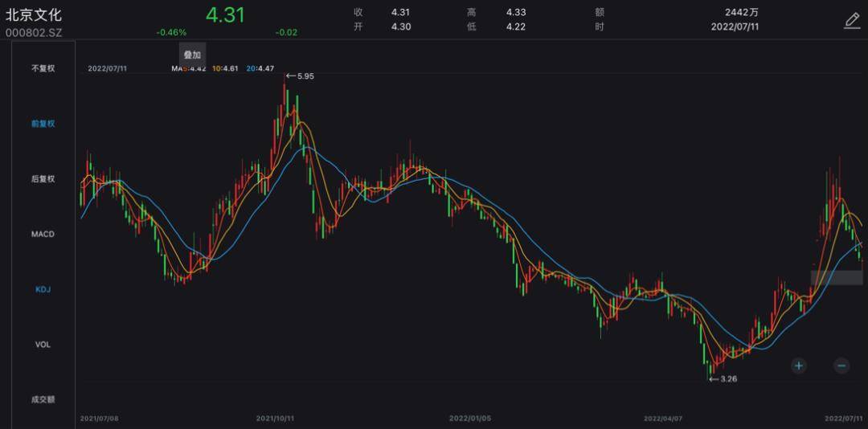Click the 2022/04/07 date axis label
The height and width of the screenshot is (429, 868).
pos(664,419)
